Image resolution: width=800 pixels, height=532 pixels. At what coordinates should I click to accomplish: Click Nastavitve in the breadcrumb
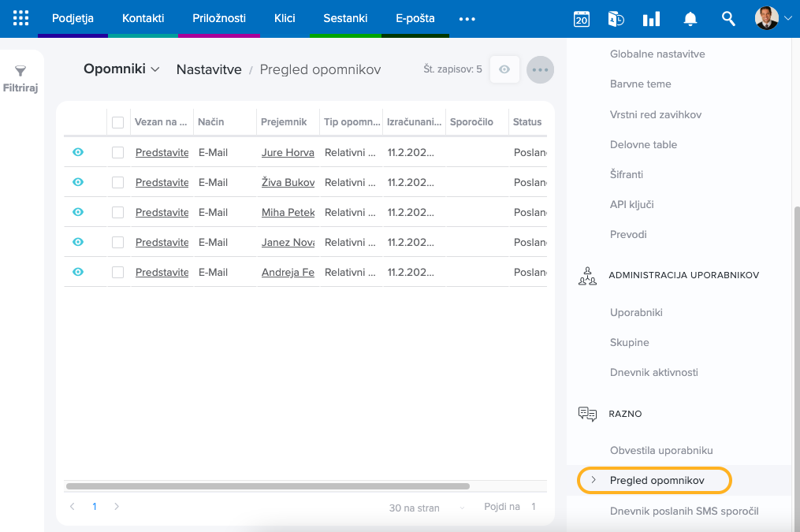tap(209, 69)
